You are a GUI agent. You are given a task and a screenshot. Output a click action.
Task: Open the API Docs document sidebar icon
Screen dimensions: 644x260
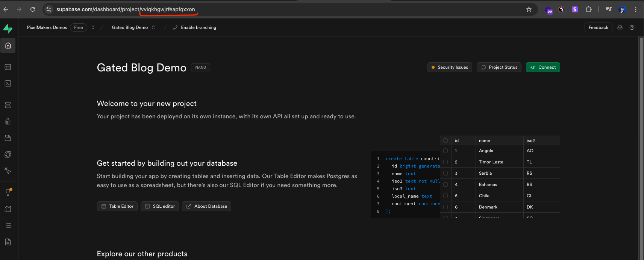click(8, 242)
